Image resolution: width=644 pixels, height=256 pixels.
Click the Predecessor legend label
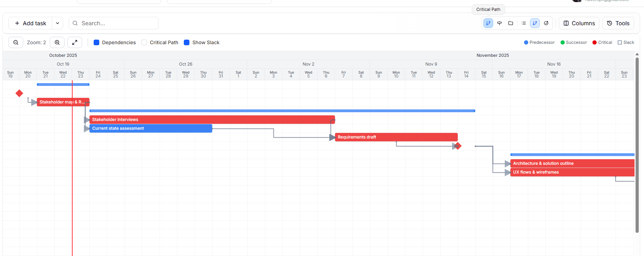click(542, 42)
